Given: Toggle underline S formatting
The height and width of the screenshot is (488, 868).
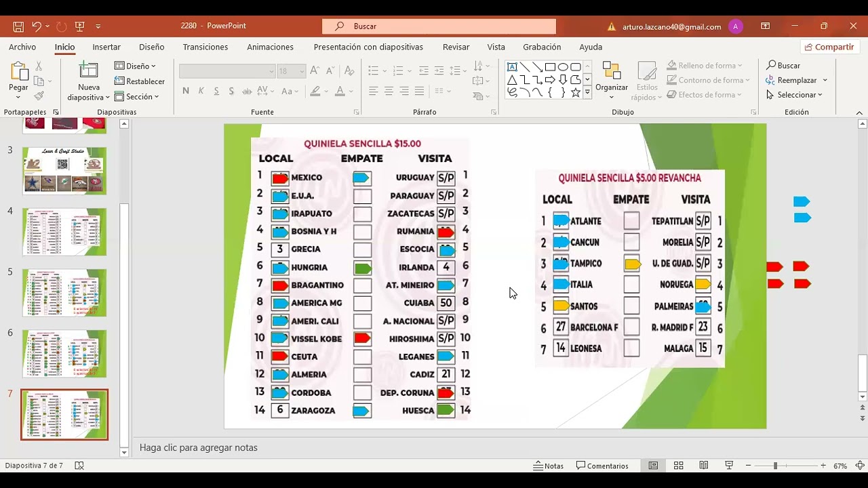Looking at the screenshot, I should point(216,91).
